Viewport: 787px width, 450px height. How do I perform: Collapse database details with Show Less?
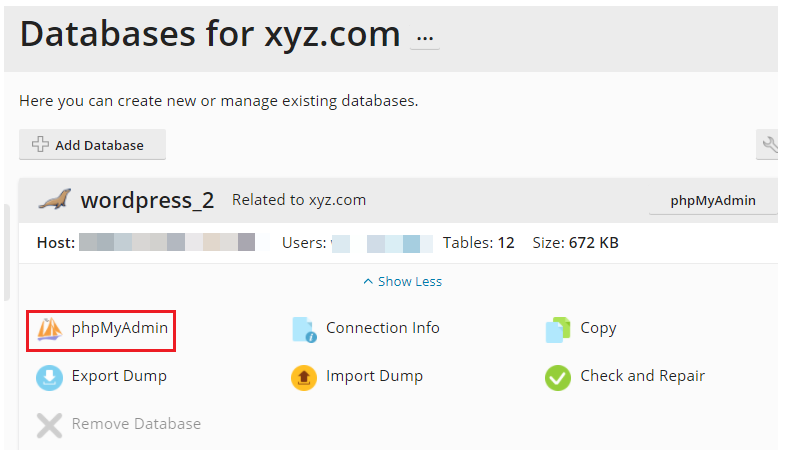[402, 282]
